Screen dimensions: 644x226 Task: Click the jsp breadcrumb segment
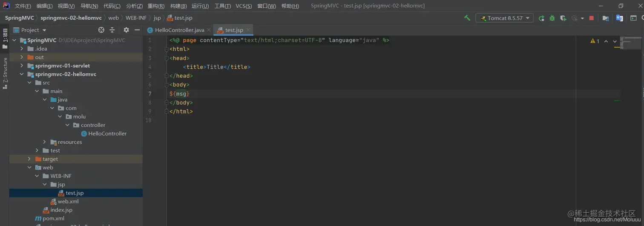pyautogui.click(x=157, y=18)
